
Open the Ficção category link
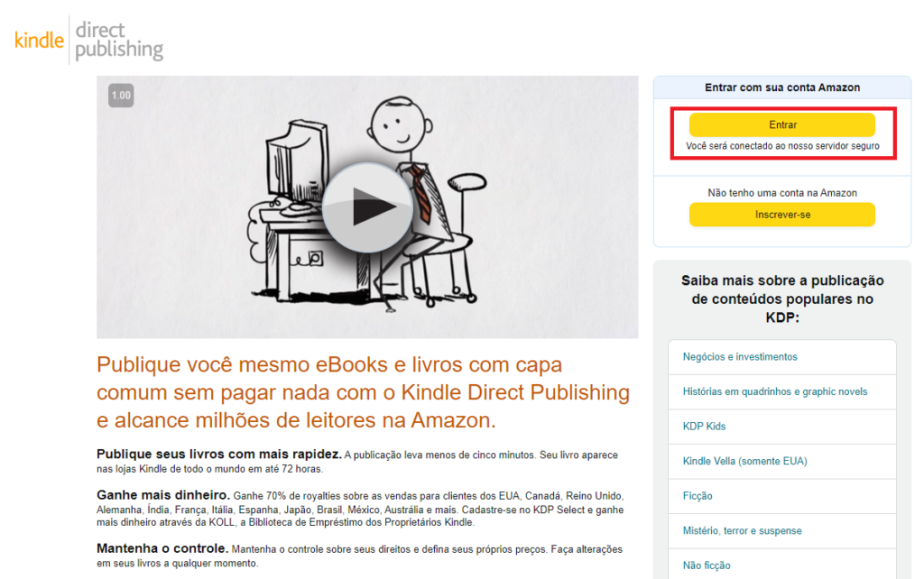click(698, 496)
